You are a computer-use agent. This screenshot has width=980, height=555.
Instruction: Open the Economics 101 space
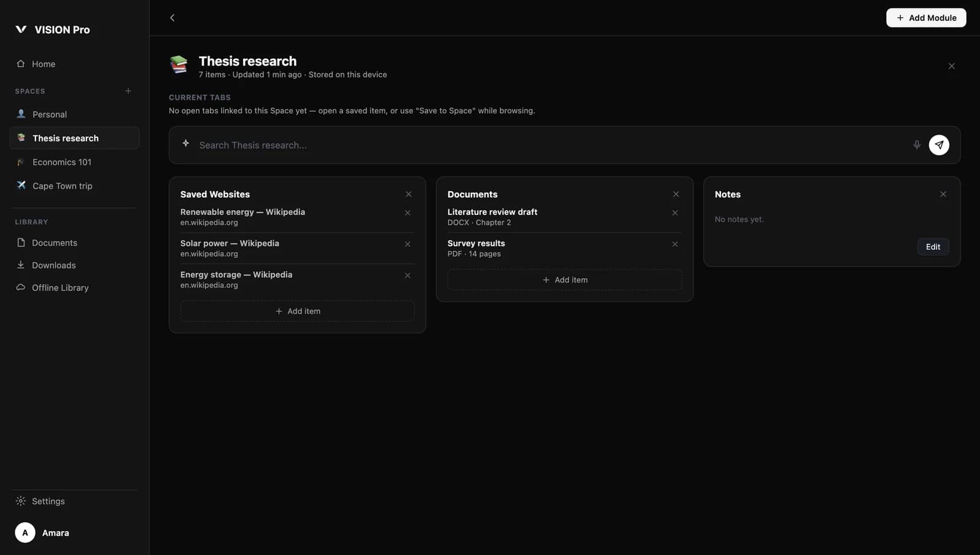[x=74, y=162]
